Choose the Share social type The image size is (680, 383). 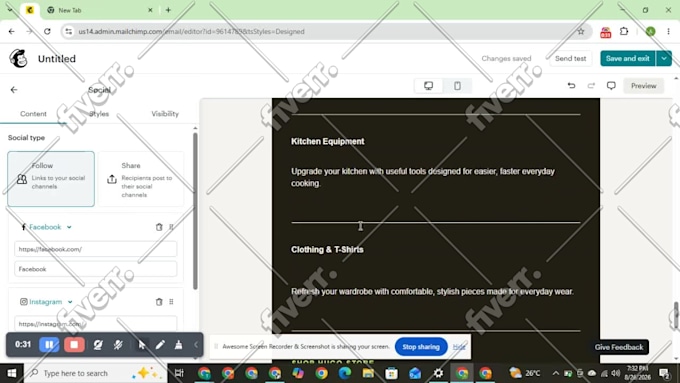pos(141,179)
